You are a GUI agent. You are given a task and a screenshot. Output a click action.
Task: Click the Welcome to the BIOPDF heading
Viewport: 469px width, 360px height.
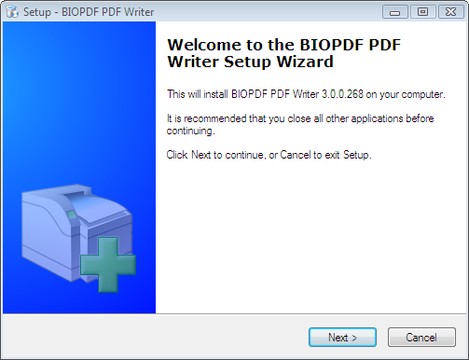point(283,53)
